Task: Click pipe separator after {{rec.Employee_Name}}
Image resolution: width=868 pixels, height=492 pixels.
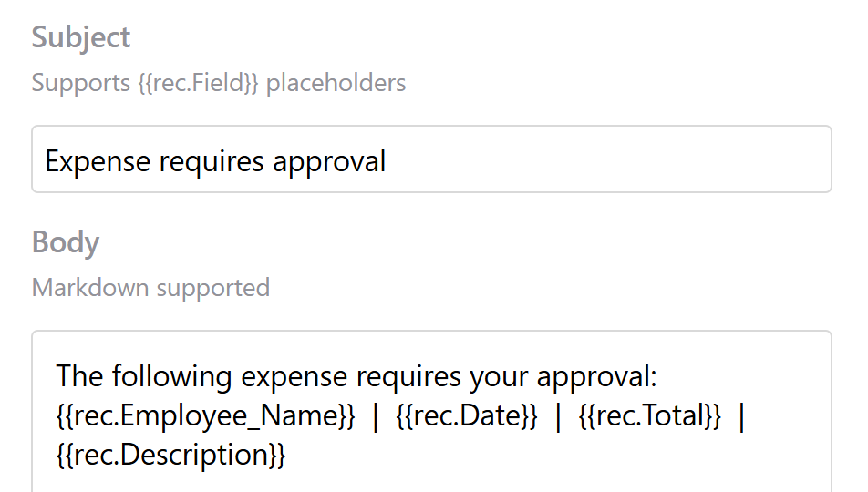Action: point(376,415)
